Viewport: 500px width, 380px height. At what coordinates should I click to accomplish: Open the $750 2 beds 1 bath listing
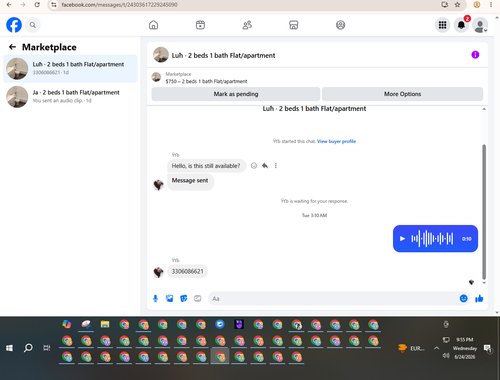click(x=206, y=78)
